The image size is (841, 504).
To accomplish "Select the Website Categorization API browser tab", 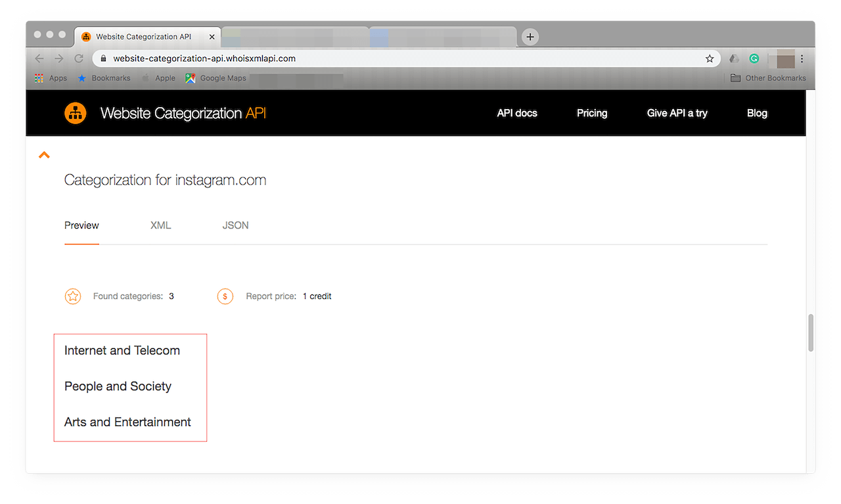I will (148, 37).
